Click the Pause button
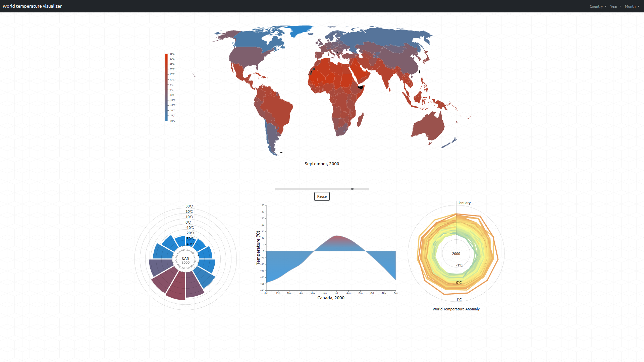The height and width of the screenshot is (362, 644). (x=322, y=196)
